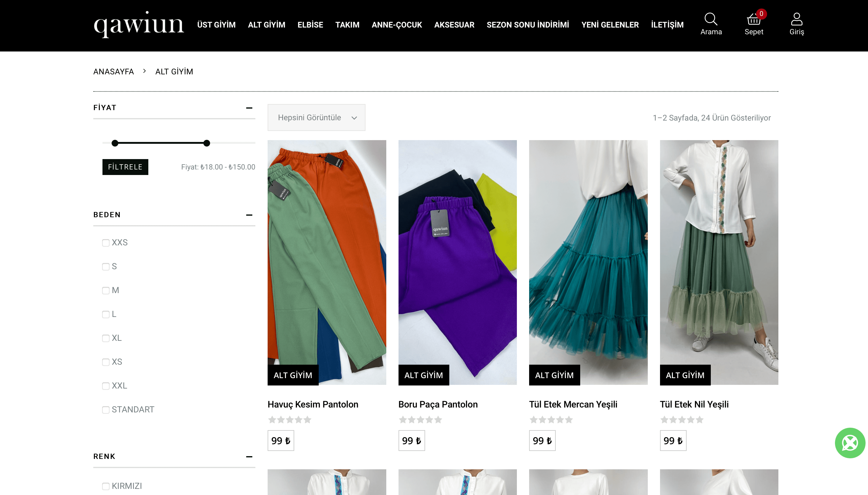Tick the KIRMIZI color checkbox
Viewport: 868px width, 495px height.
coord(106,486)
